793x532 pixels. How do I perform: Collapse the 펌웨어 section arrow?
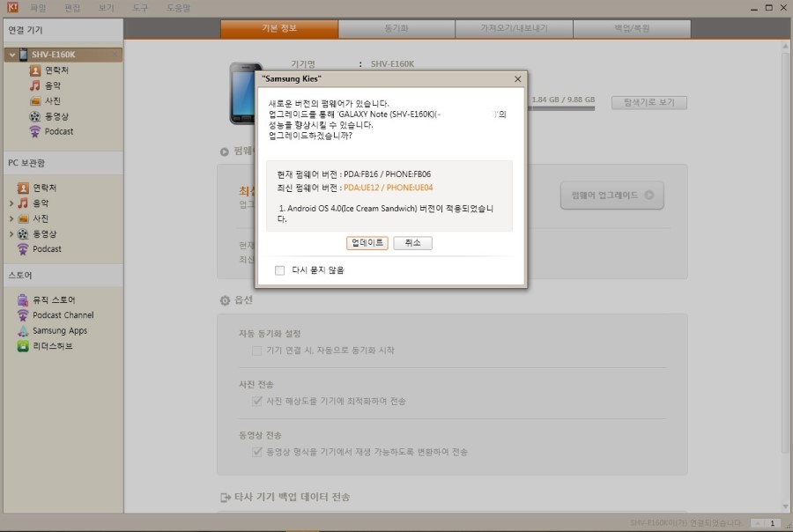(x=225, y=151)
